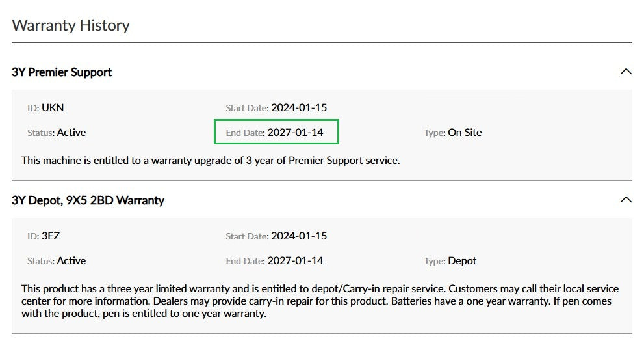Click the 3Y Depot, 9X5 2BD Warranty heading
The width and height of the screenshot is (644, 341).
88,200
